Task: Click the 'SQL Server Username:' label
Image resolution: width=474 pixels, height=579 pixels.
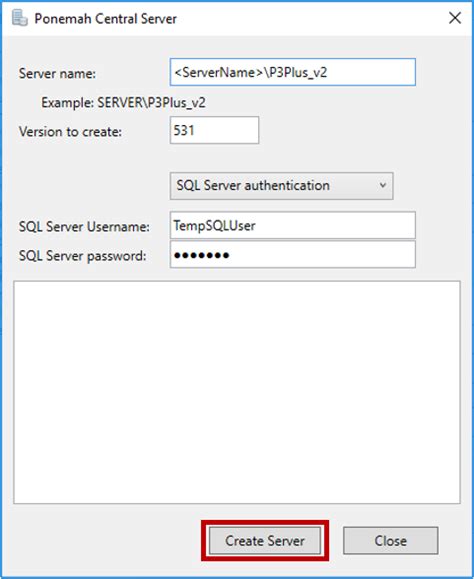Action: (84, 226)
